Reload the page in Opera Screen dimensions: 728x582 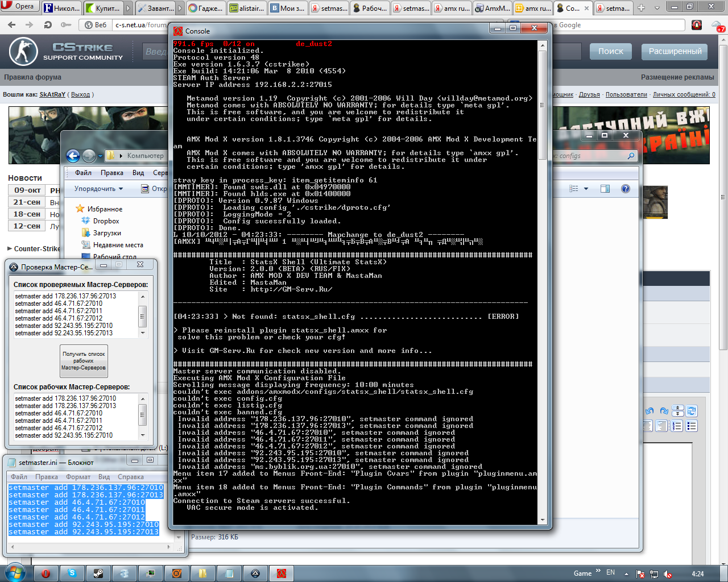[48, 25]
